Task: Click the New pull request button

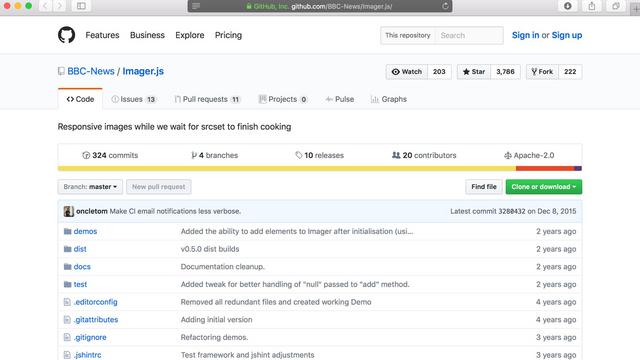Action: coord(159,187)
